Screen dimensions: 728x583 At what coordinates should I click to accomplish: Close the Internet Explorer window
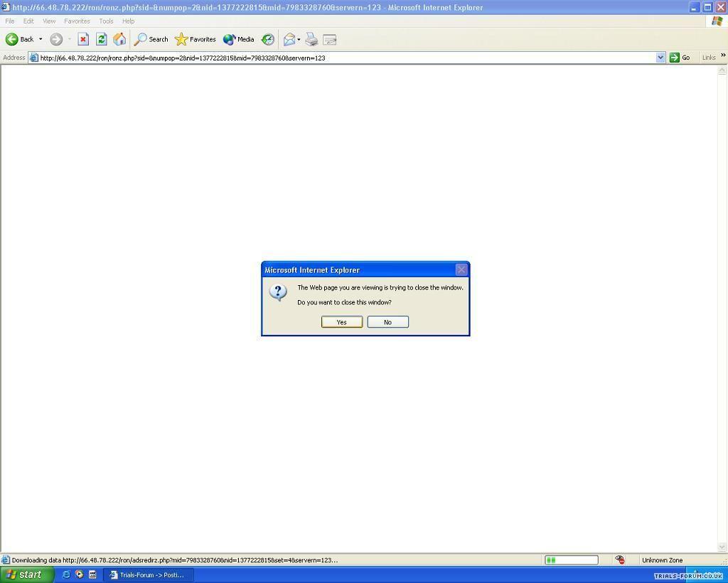[721, 7]
